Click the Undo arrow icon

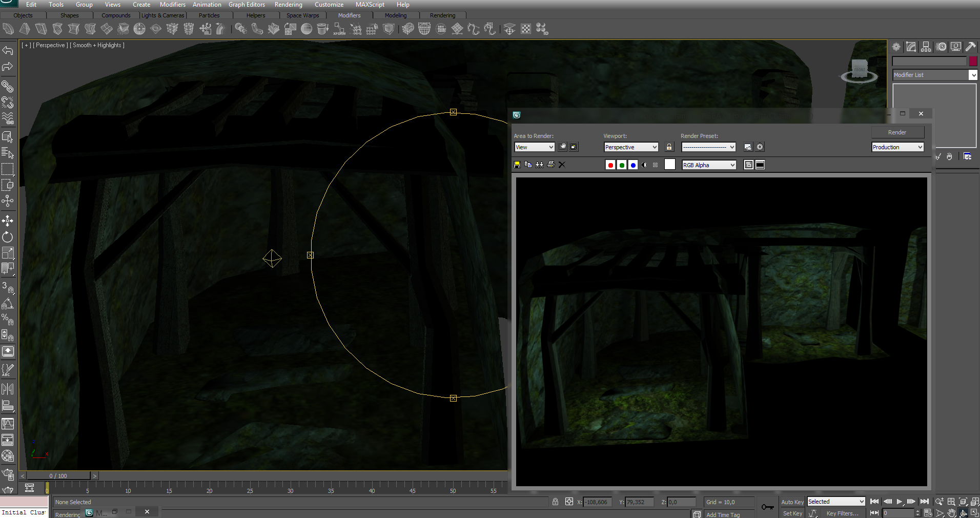point(8,50)
